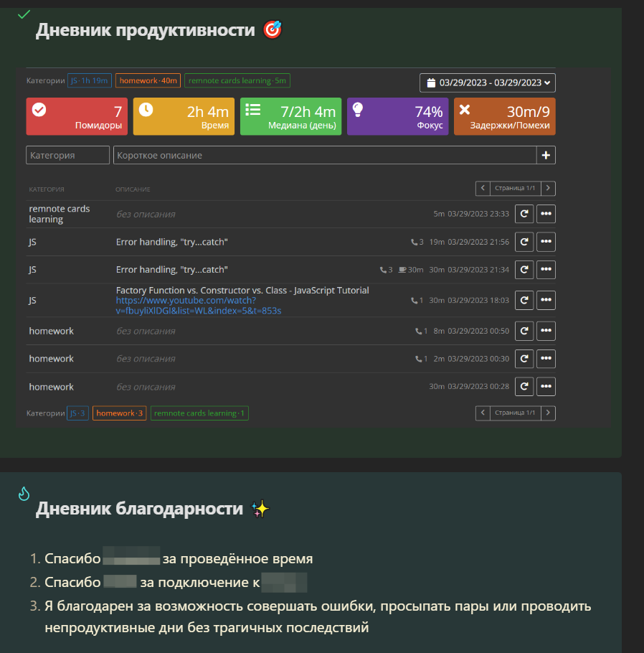644x653 pixels.
Task: Go to previous page in bottom pagination
Action: tap(483, 413)
